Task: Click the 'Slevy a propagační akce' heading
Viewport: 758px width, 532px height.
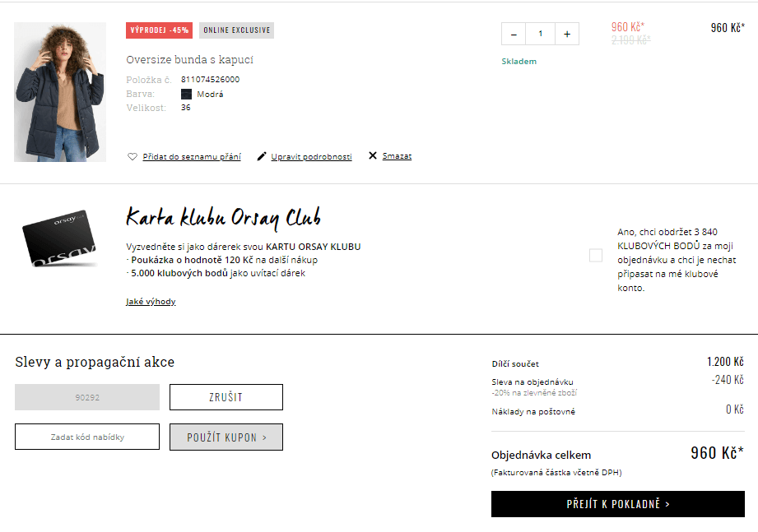Action: point(95,362)
